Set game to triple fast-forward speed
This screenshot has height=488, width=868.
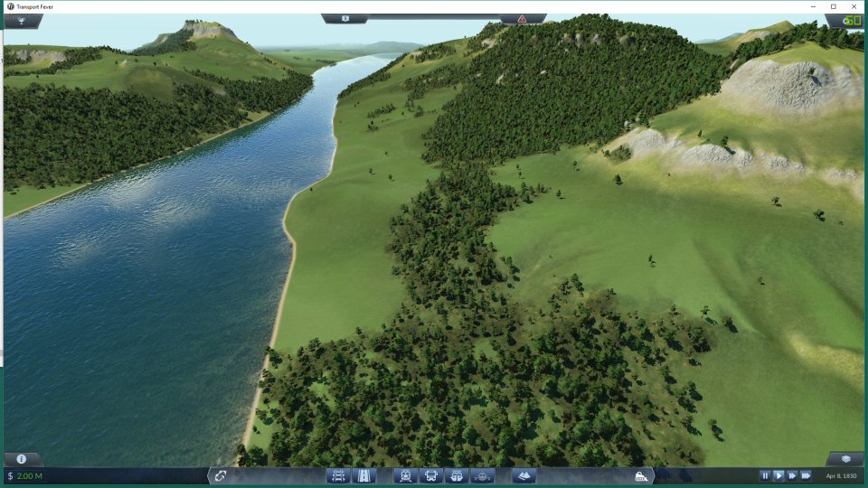(x=806, y=475)
